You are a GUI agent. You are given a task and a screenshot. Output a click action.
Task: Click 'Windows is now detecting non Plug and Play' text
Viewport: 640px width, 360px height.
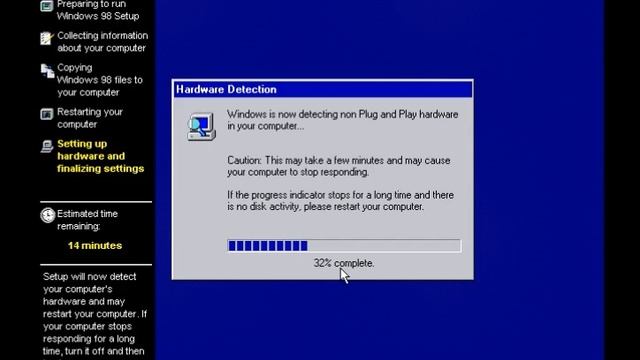coord(342,120)
